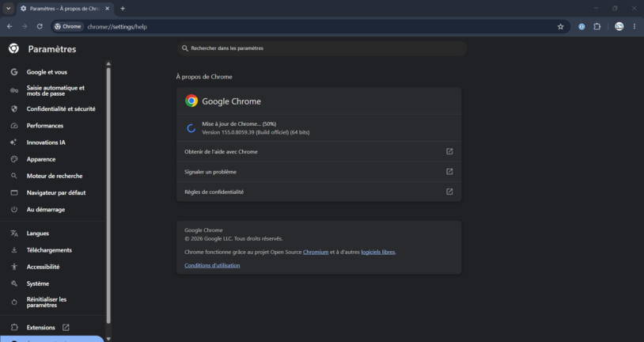
Task: Click the blue extension icon in the toolbar
Action: pos(581,26)
